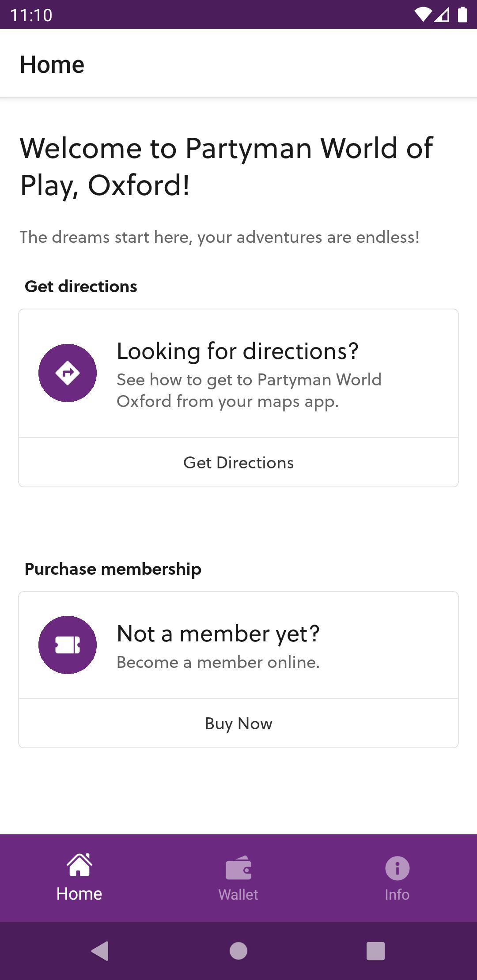Tap the Android recent apps square
The image size is (477, 980).
(376, 951)
